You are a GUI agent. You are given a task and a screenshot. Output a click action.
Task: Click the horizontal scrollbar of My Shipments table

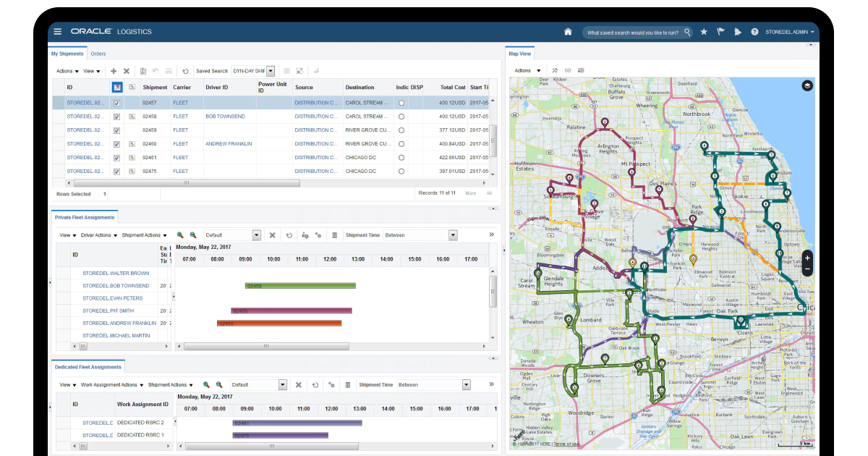pyautogui.click(x=187, y=183)
